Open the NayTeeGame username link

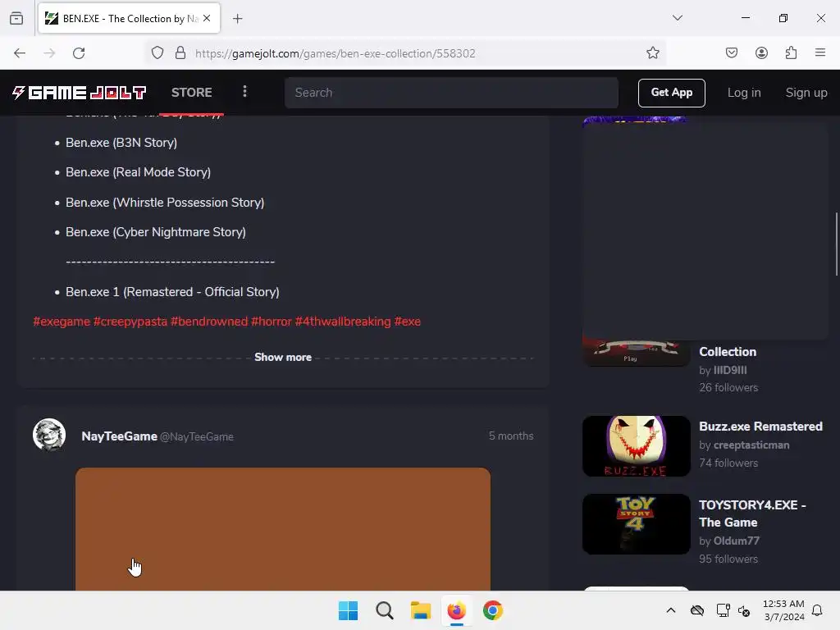120,436
